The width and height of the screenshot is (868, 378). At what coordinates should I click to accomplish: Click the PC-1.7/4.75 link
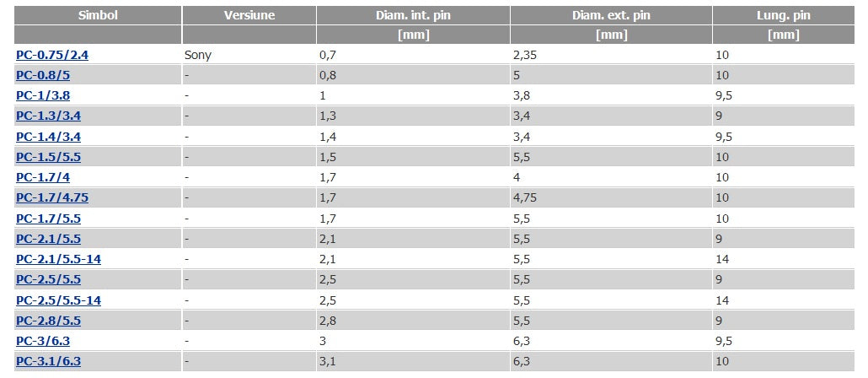(52, 198)
